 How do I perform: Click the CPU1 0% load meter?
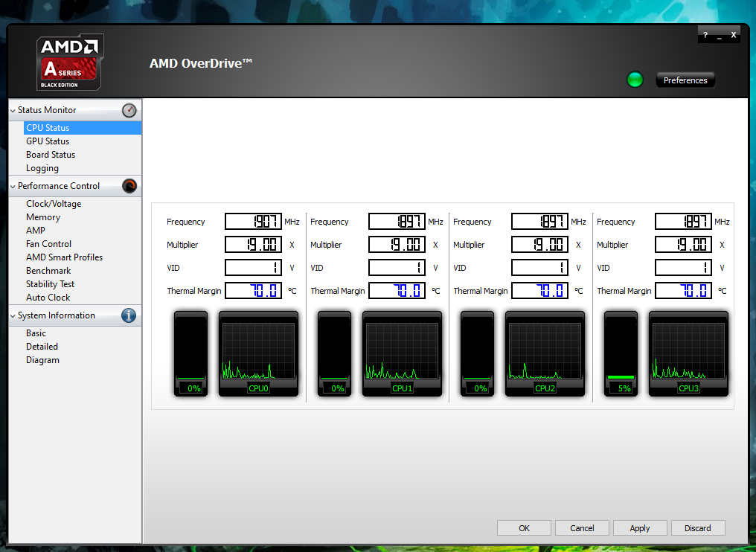335,354
